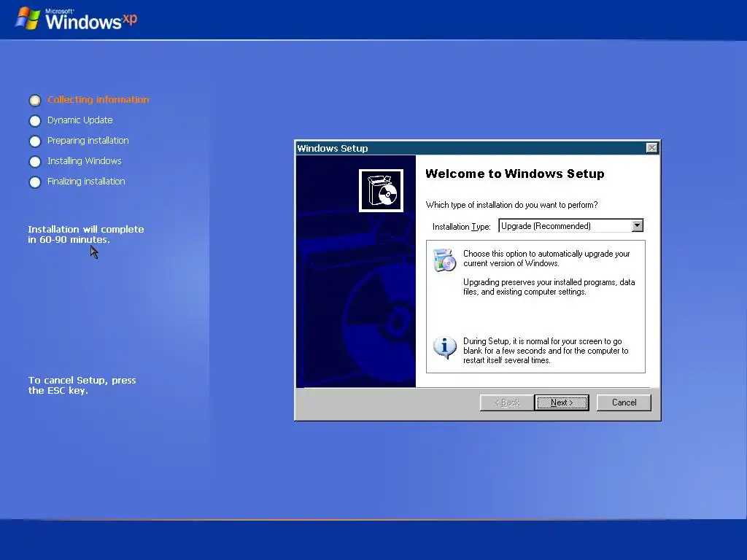The image size is (747, 560).
Task: Click the 'Dynamic Update' step text
Action: coord(80,120)
